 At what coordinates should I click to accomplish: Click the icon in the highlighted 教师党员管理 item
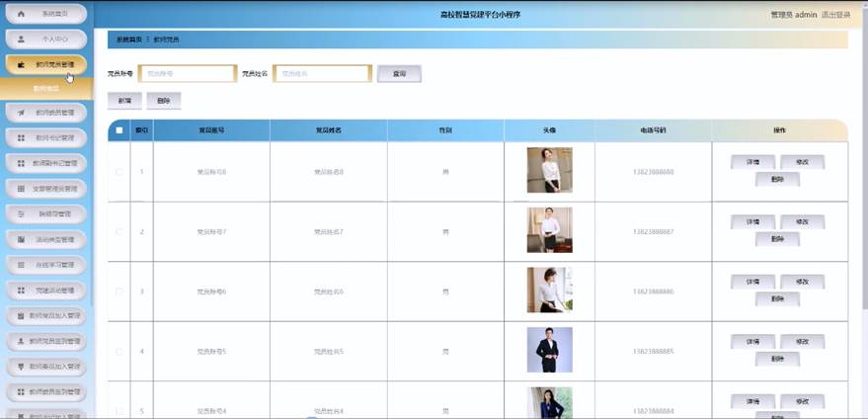click(x=21, y=65)
